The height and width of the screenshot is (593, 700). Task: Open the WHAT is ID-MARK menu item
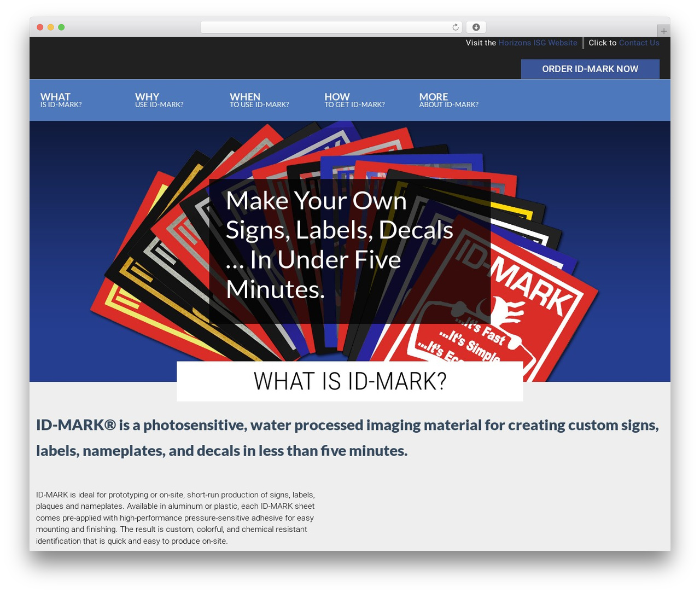[61, 100]
